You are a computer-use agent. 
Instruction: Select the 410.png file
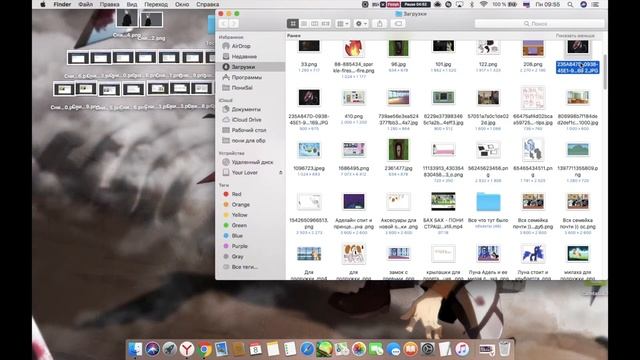point(353,98)
